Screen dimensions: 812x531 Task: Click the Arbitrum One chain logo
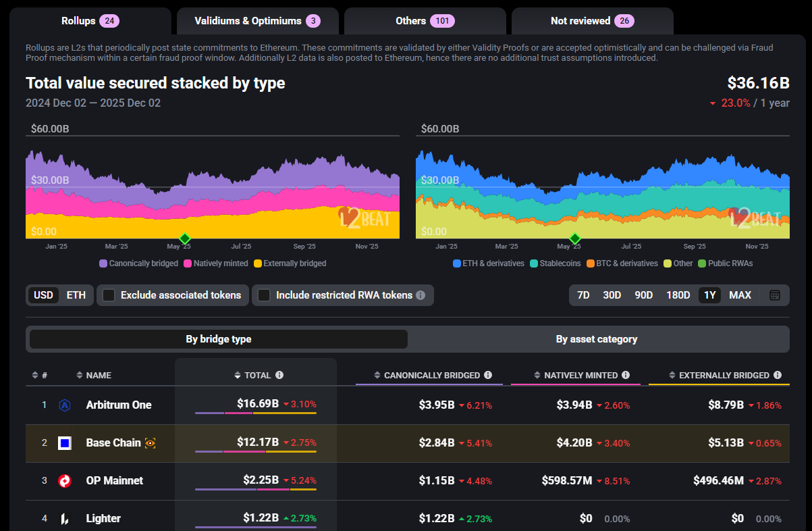pos(65,405)
